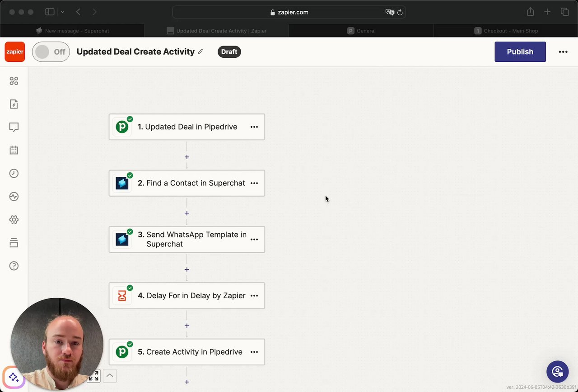The height and width of the screenshot is (392, 578).
Task: Toggle the Zap on/off switch
Action: point(51,52)
